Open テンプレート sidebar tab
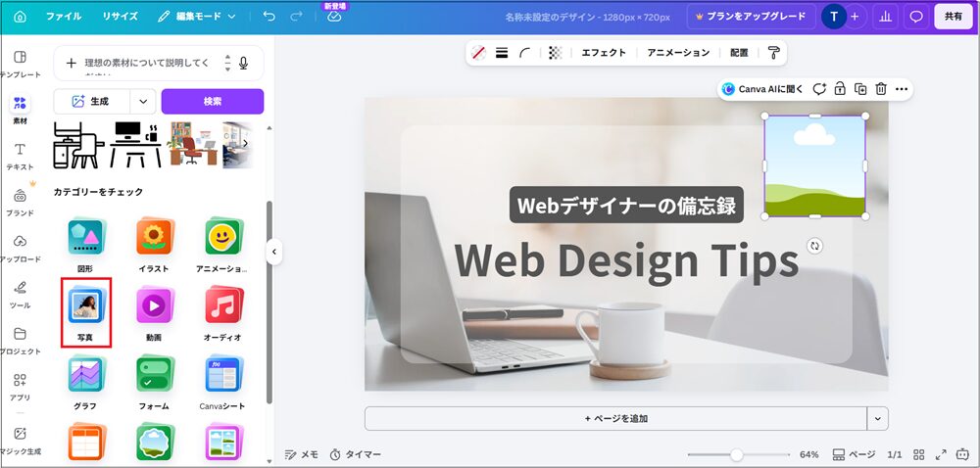980x468 pixels. (x=20, y=65)
